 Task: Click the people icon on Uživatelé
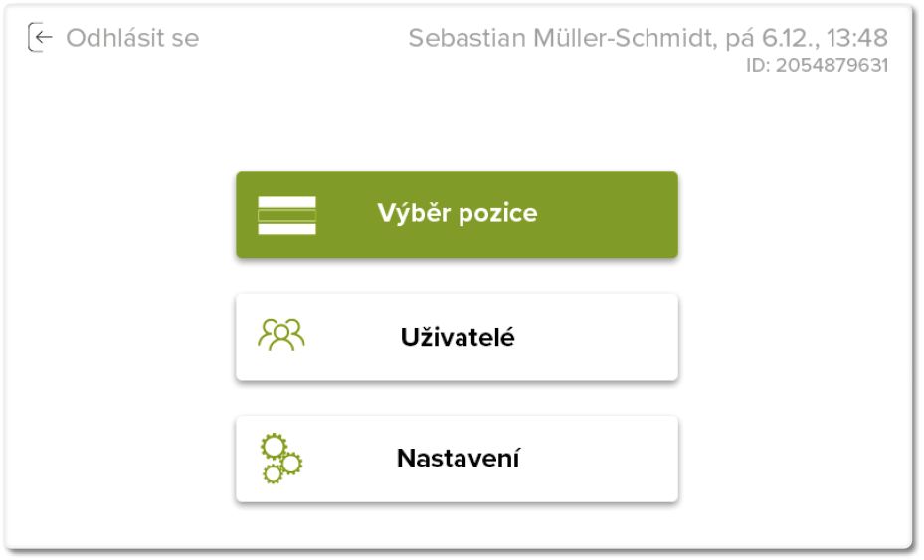[x=281, y=336]
